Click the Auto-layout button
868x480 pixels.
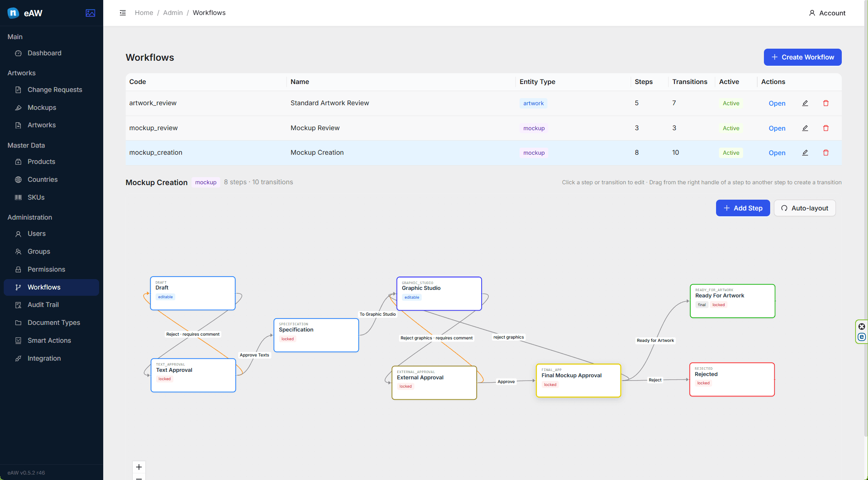(x=805, y=208)
